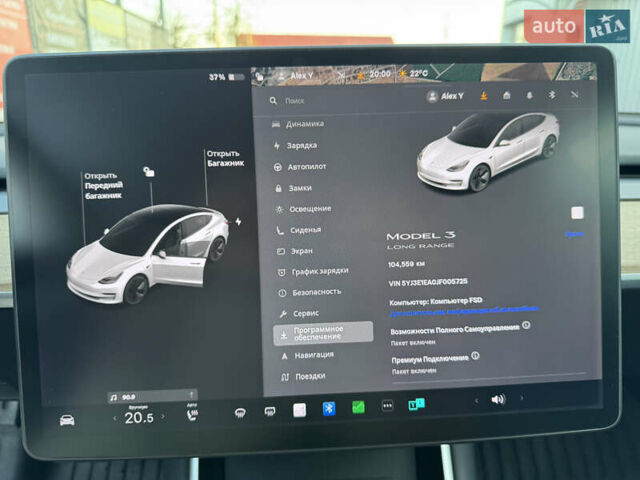
Task: Select the Экран display menu
Action: tap(295, 251)
